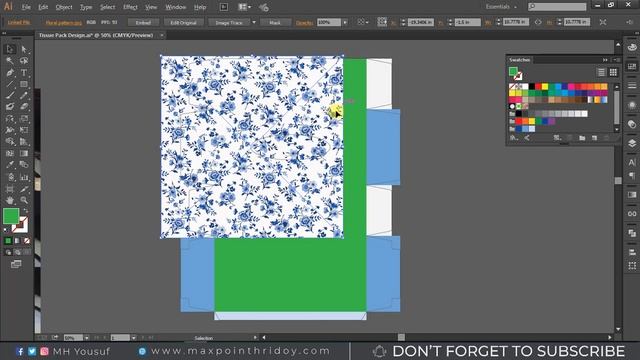Select the Type tool
The height and width of the screenshot is (360, 640).
point(24,73)
